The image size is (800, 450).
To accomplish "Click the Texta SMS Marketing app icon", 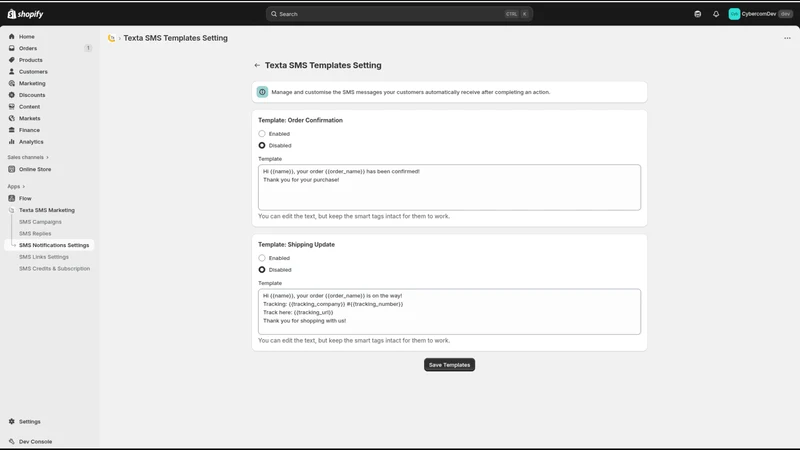I will 12,210.
